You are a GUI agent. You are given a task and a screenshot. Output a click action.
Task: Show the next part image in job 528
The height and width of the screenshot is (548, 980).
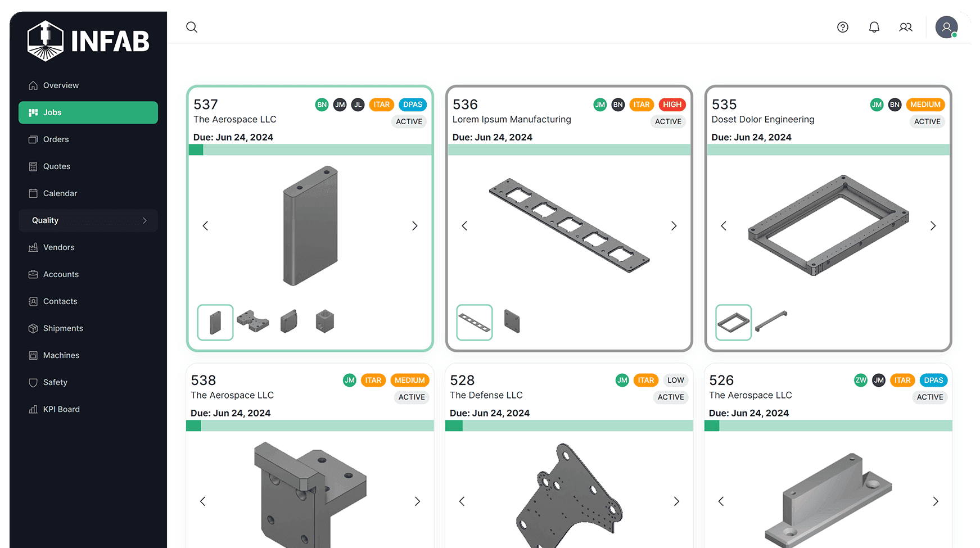(676, 501)
